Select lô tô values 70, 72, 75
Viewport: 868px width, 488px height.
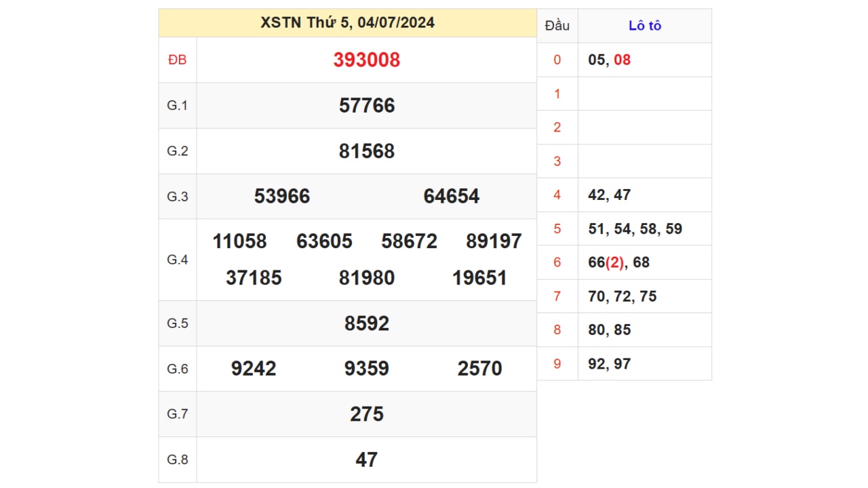[x=623, y=296]
